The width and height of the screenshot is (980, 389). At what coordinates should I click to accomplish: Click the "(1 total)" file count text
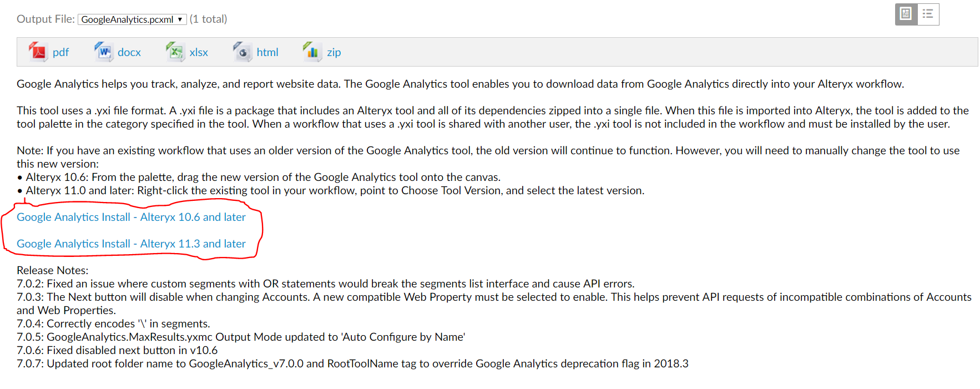tap(208, 19)
